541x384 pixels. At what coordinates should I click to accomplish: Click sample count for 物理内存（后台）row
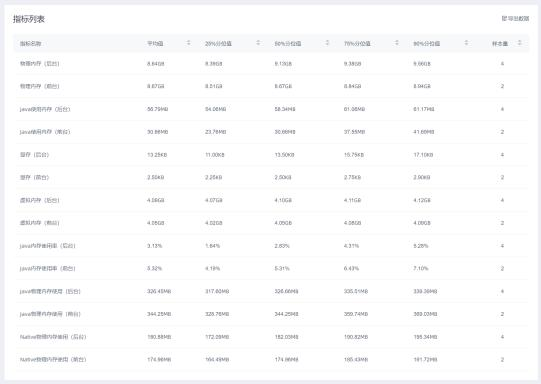click(x=502, y=64)
